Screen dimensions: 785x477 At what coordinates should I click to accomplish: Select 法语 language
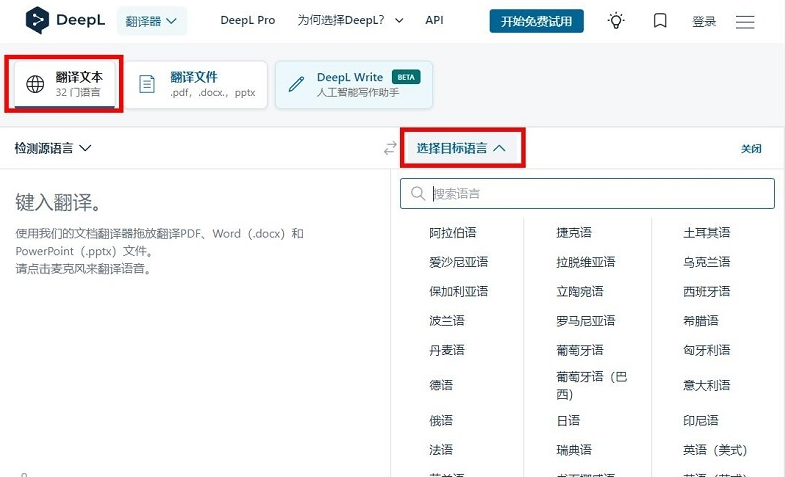pos(441,449)
